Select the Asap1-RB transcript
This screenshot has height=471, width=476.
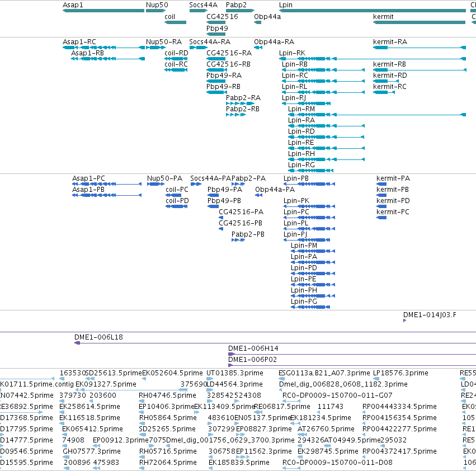tap(108, 59)
